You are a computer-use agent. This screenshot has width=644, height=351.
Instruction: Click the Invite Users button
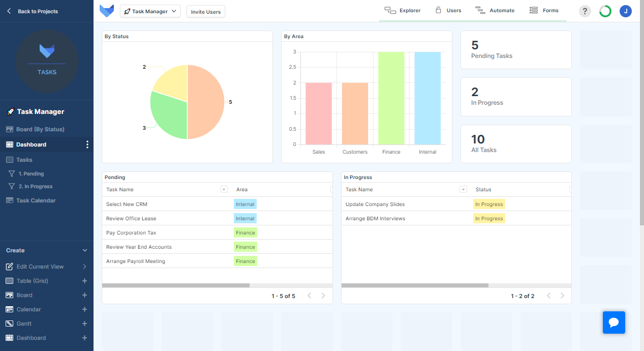(x=206, y=12)
